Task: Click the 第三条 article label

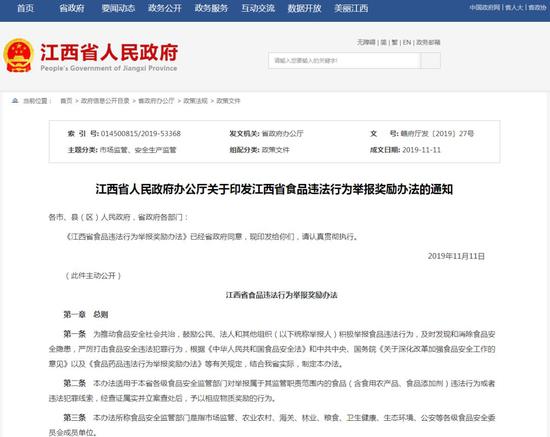Action: (74, 418)
